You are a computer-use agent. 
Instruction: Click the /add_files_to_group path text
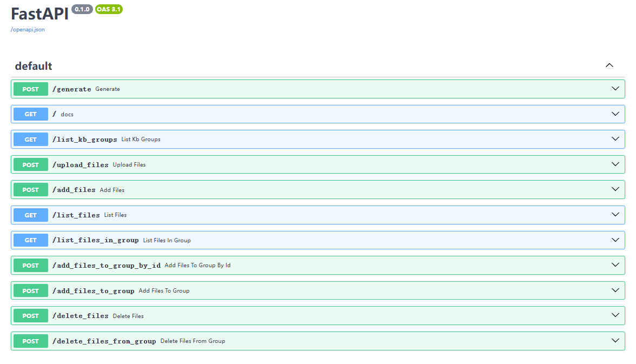[93, 290]
